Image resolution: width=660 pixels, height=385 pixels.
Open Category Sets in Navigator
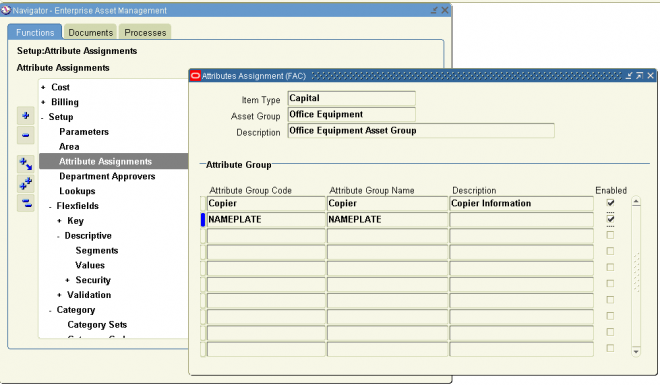pyautogui.click(x=97, y=324)
